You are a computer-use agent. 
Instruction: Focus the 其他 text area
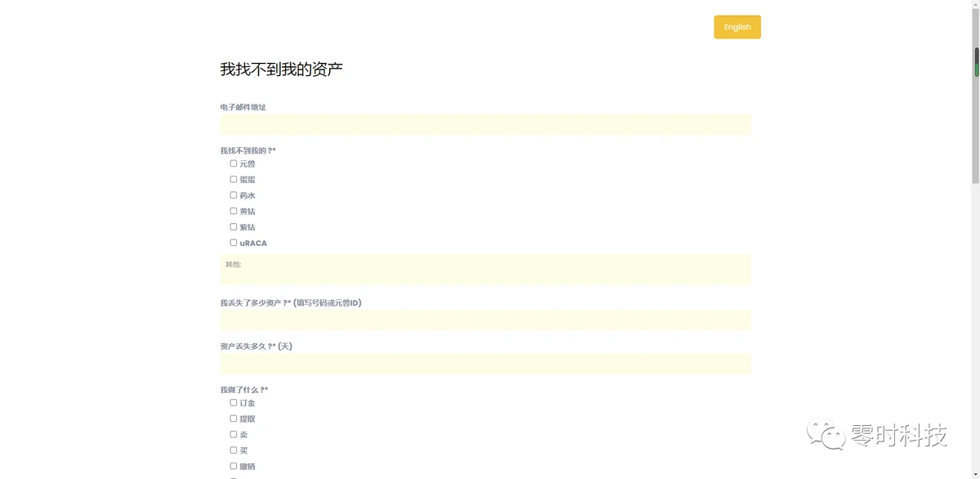[485, 269]
